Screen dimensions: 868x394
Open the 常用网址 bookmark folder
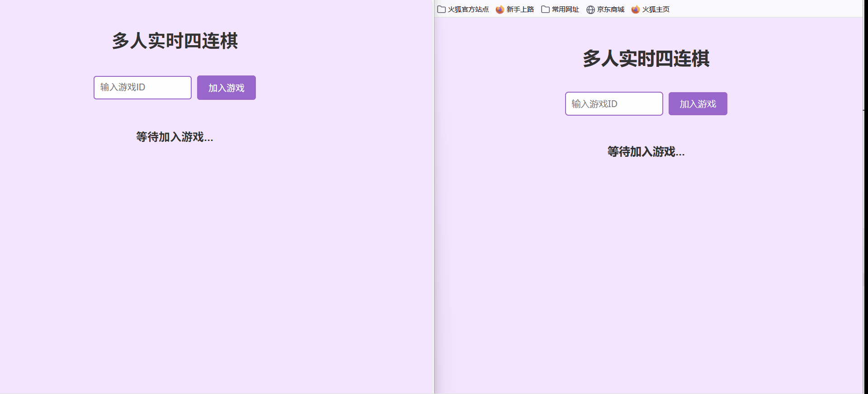point(560,9)
